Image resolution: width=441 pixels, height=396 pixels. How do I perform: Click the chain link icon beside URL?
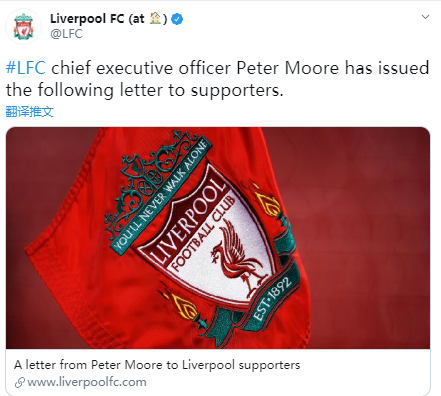point(20,382)
